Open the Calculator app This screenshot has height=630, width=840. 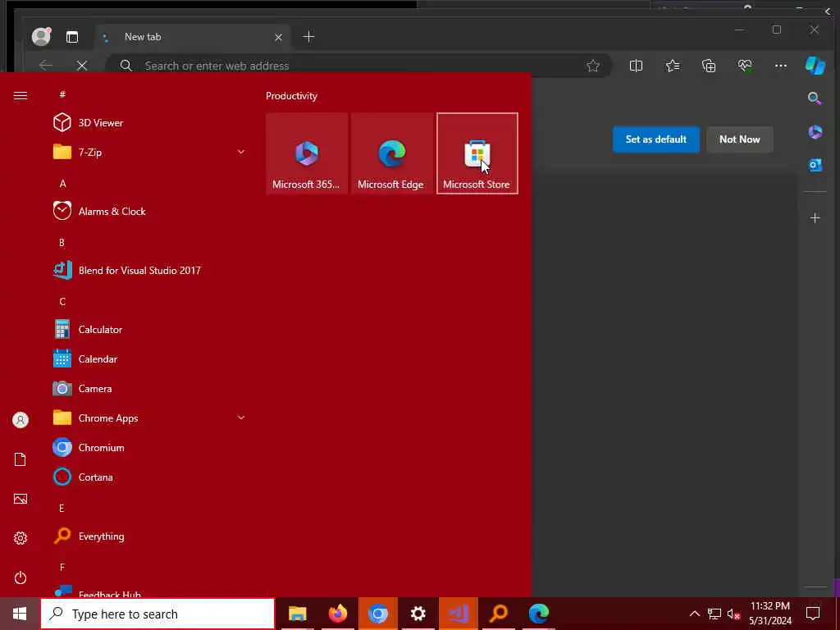(150, 330)
